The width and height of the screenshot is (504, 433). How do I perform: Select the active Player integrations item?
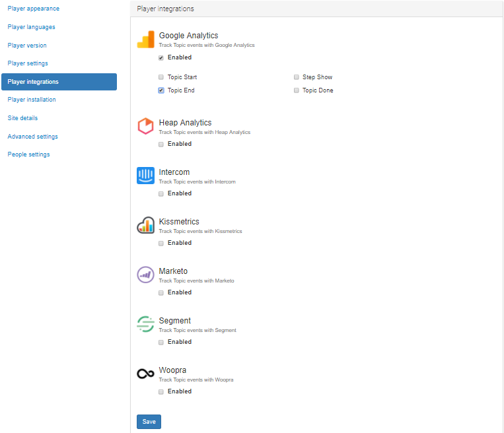pyautogui.click(x=59, y=82)
